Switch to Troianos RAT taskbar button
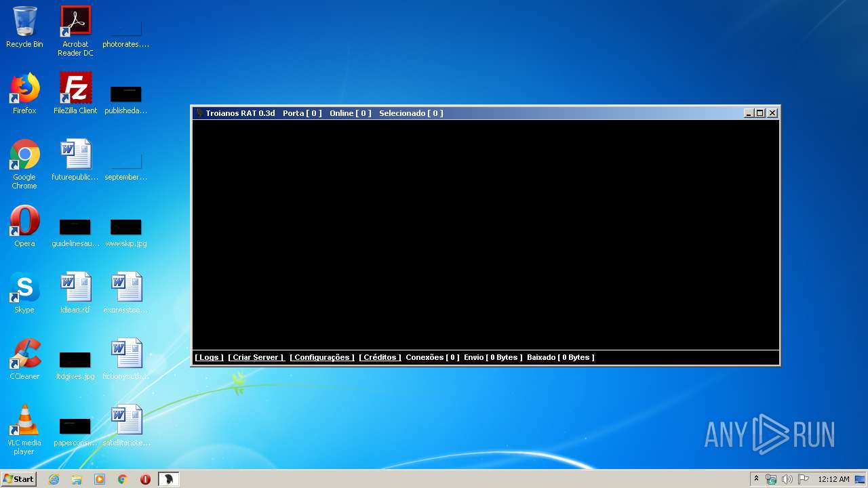Viewport: 868px width, 488px height. [x=169, y=479]
